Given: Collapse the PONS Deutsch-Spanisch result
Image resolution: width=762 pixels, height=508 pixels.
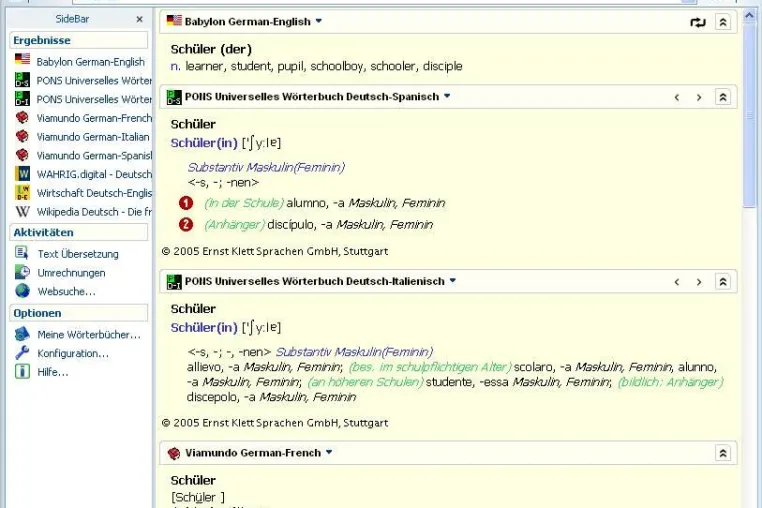Looking at the screenshot, I should tap(723, 97).
